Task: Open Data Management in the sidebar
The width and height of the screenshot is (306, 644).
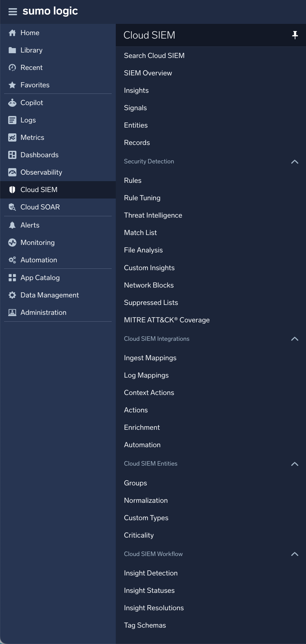Action: [50, 295]
